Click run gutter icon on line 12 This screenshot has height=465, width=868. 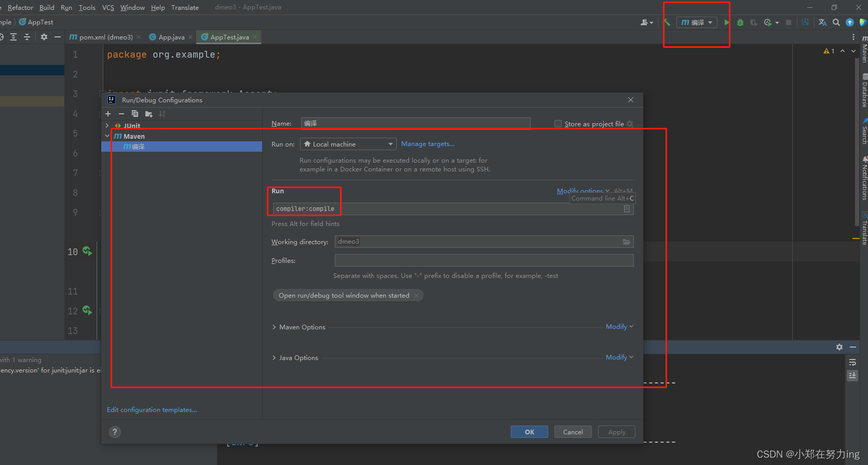tap(87, 311)
